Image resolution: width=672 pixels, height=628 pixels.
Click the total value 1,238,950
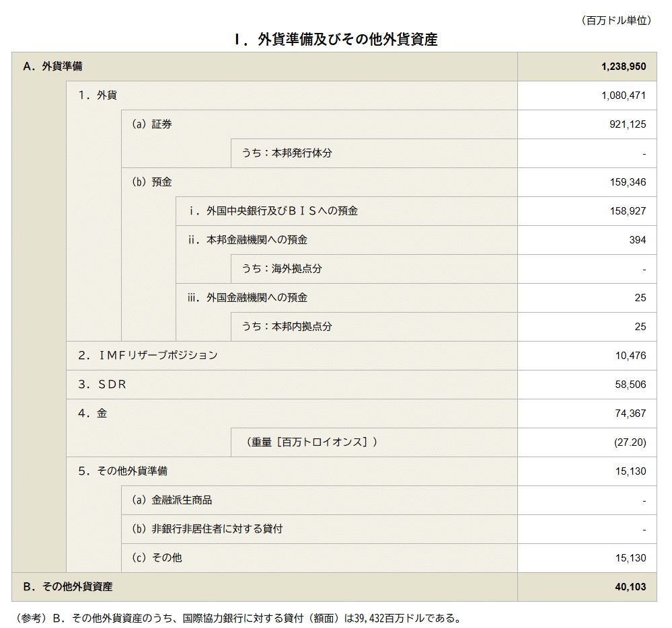coord(622,66)
